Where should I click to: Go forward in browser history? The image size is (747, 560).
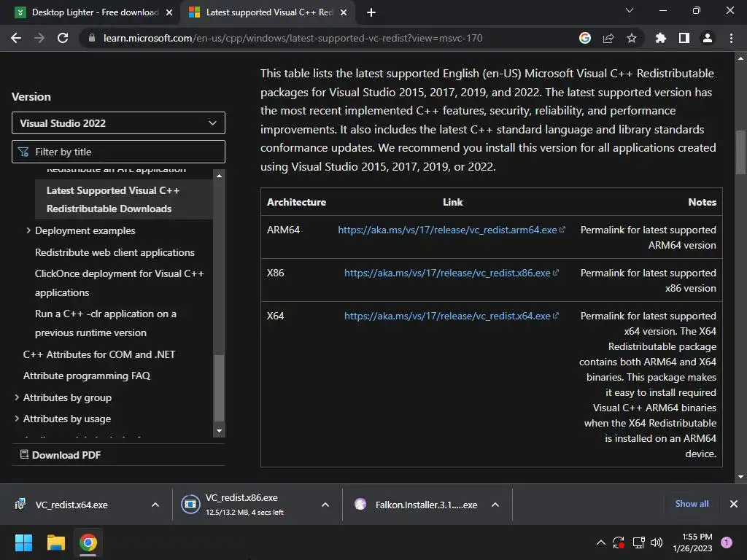pos(39,38)
